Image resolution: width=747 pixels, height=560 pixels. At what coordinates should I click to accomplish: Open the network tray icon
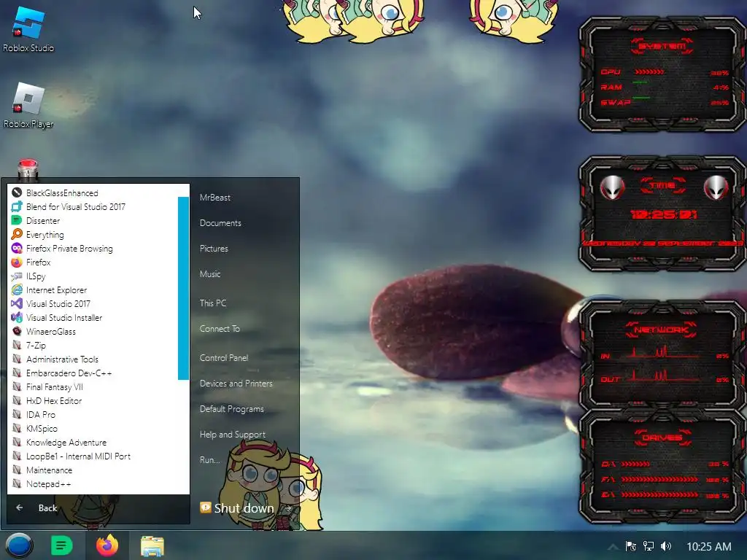click(649, 546)
